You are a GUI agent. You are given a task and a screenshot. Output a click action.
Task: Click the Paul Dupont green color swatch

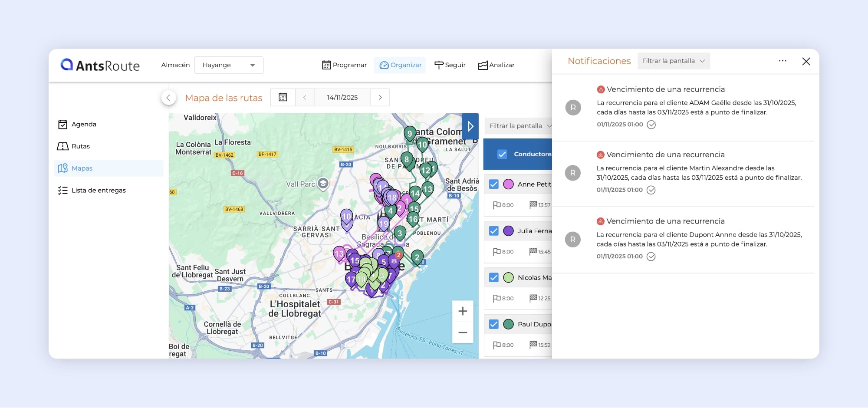(x=508, y=324)
